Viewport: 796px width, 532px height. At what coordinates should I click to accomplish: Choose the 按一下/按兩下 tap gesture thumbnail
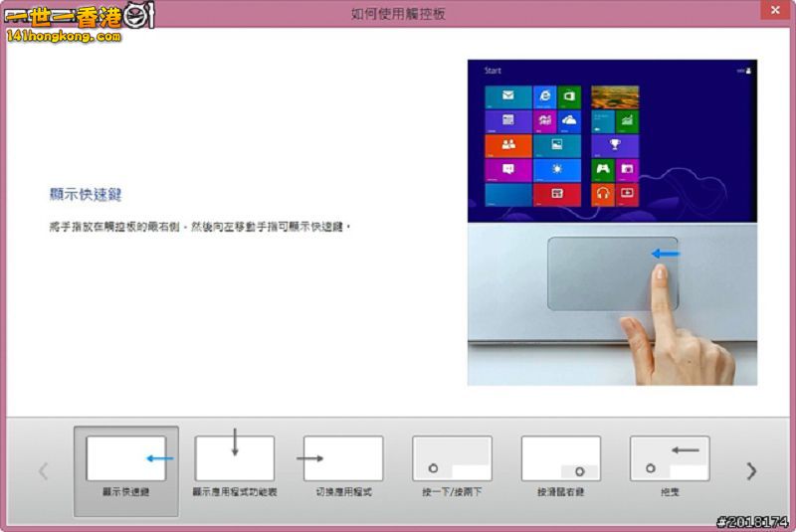452,465
